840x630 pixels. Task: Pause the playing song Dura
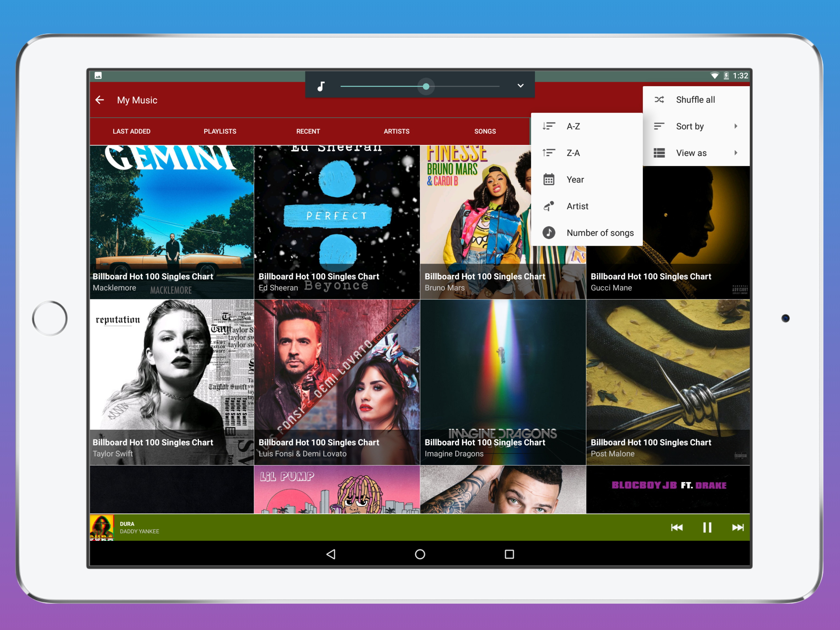[707, 527]
